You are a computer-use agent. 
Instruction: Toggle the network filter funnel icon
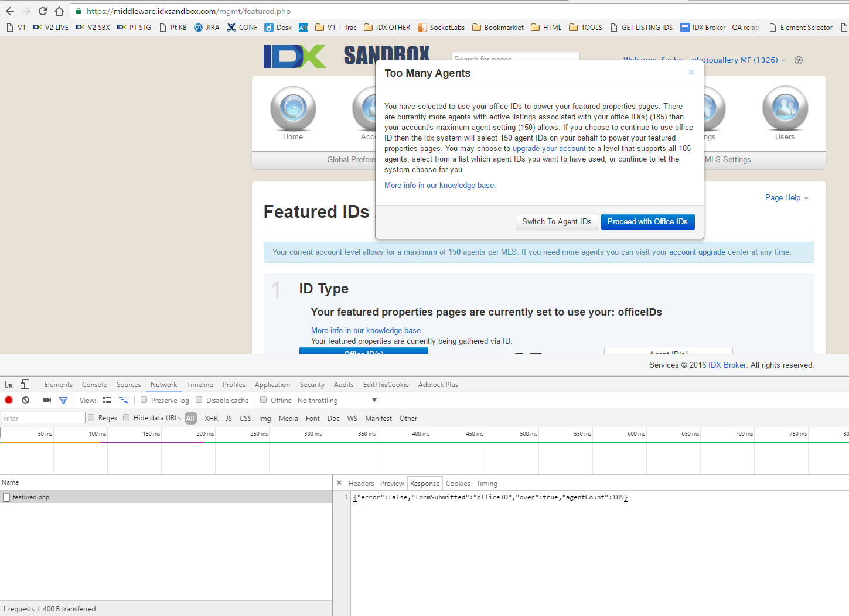63,400
